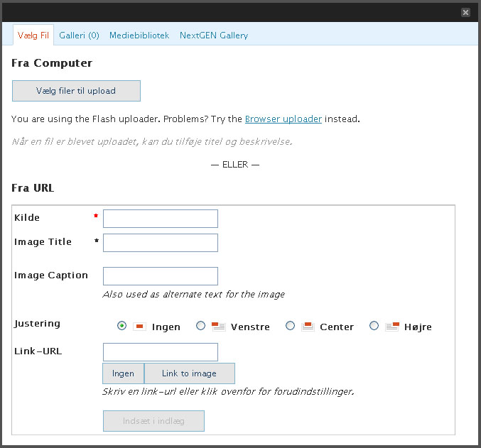Focus the Kilde source URL field
481x448 pixels.
click(x=161, y=219)
